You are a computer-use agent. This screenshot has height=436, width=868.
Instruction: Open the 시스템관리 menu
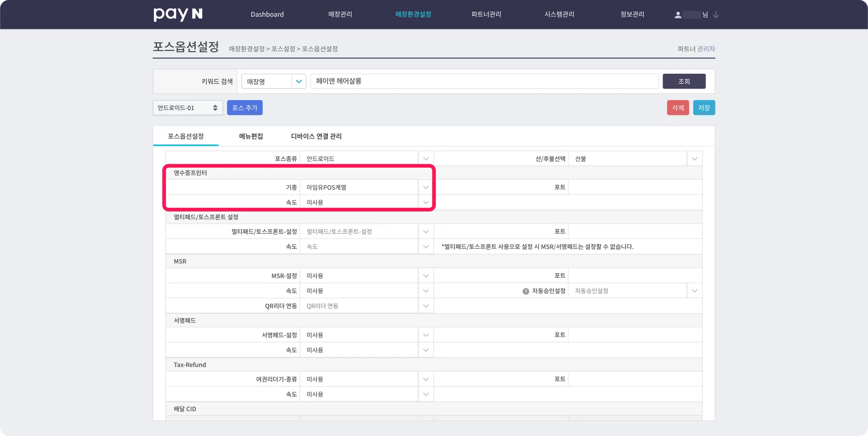(x=559, y=14)
